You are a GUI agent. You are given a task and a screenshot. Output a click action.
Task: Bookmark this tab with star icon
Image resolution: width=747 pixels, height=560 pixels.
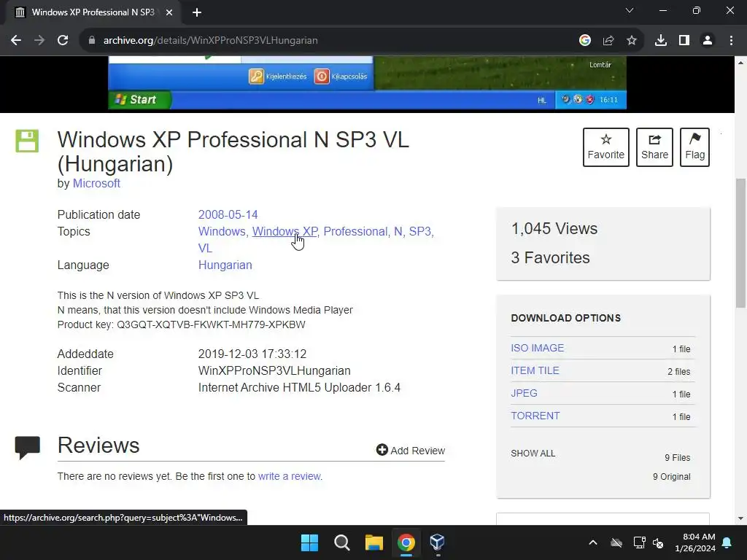pyautogui.click(x=632, y=41)
